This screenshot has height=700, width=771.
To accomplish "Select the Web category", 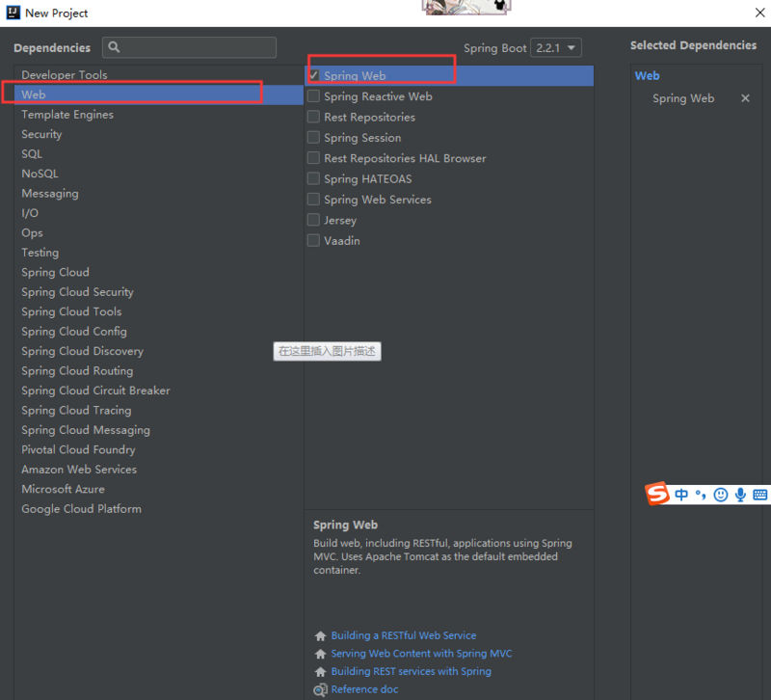I will pos(159,94).
